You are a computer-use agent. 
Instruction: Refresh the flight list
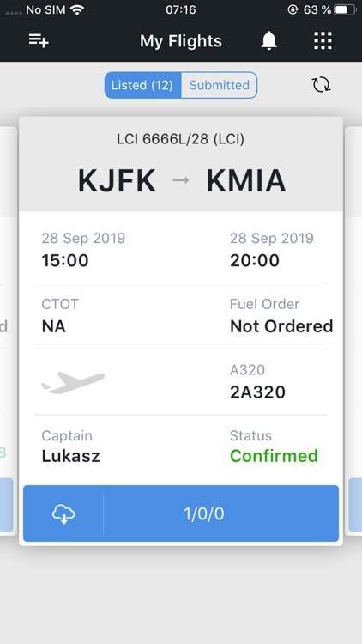(x=322, y=85)
